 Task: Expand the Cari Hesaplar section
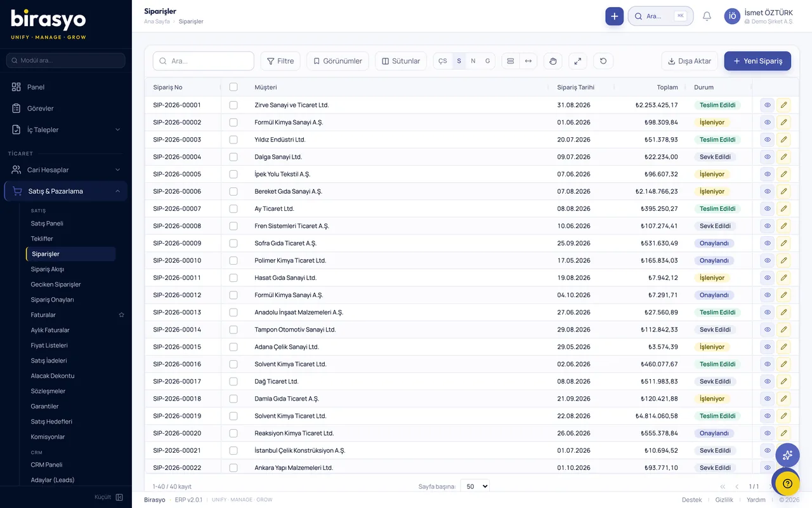pyautogui.click(x=66, y=170)
